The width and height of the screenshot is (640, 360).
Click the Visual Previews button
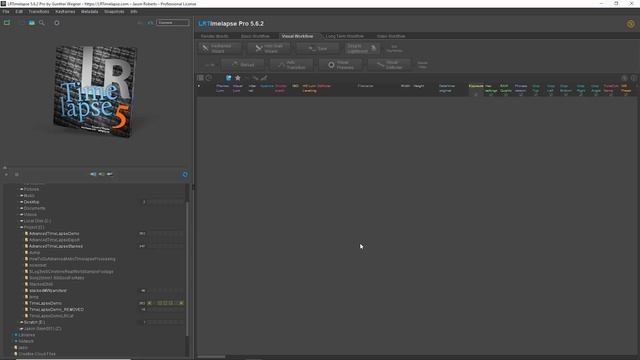[x=340, y=64]
